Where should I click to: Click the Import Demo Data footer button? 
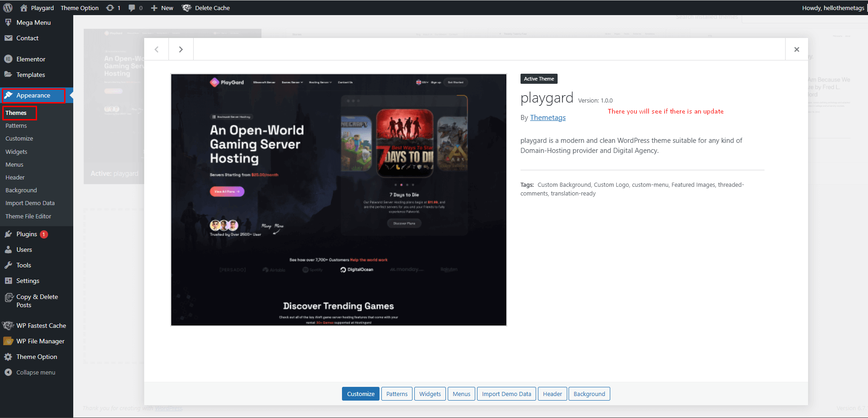click(x=506, y=394)
